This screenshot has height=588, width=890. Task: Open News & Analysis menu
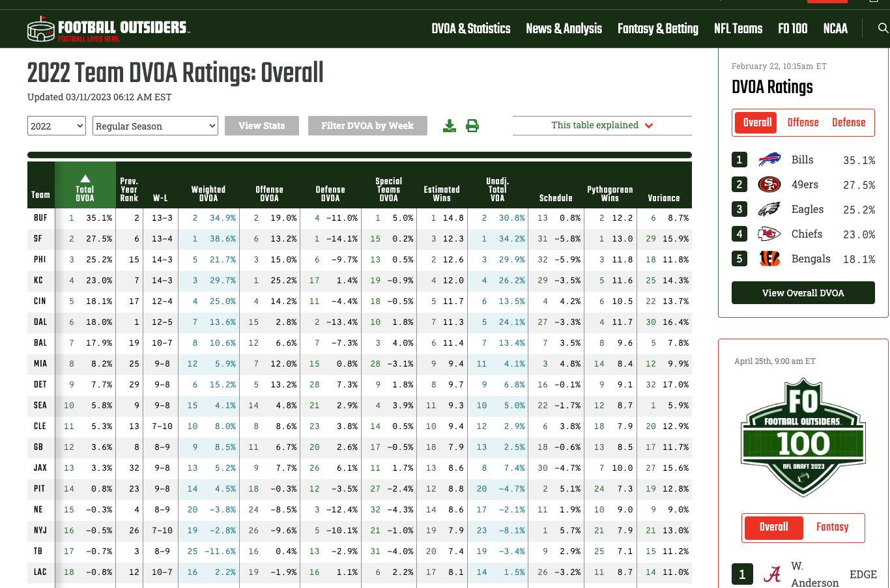tap(564, 29)
